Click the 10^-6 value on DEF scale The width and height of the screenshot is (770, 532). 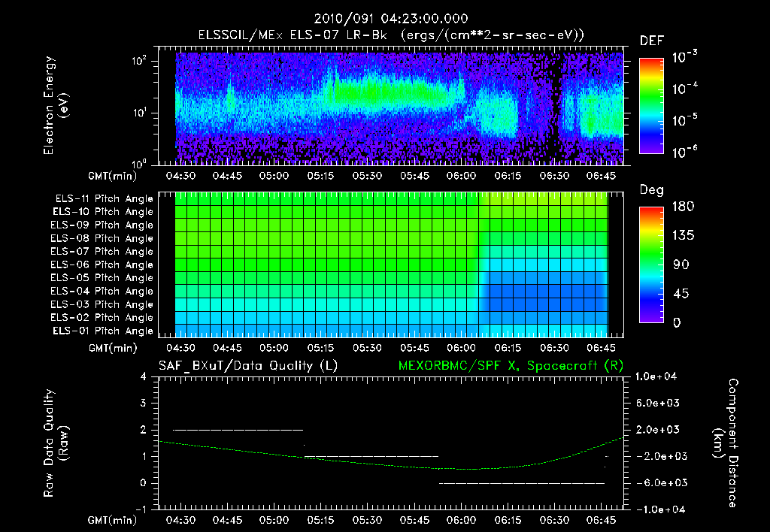[x=684, y=152]
